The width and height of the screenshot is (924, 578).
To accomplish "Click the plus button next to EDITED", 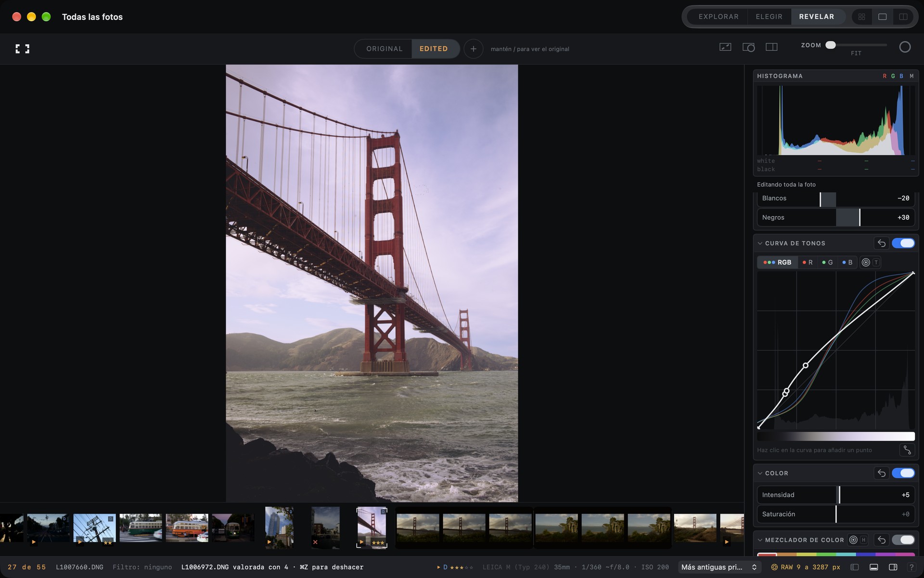I will point(473,49).
